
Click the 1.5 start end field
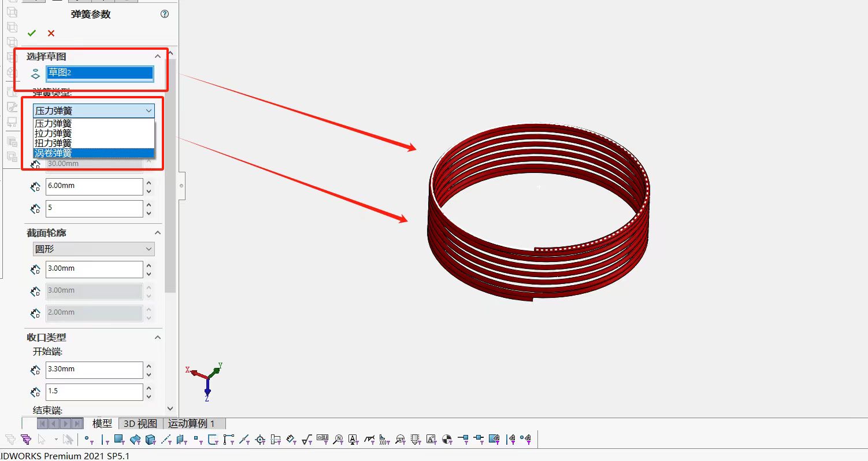94,392
